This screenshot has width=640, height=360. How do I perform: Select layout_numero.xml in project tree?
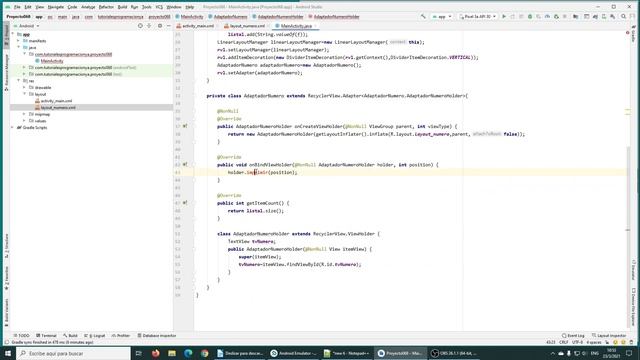(58, 107)
